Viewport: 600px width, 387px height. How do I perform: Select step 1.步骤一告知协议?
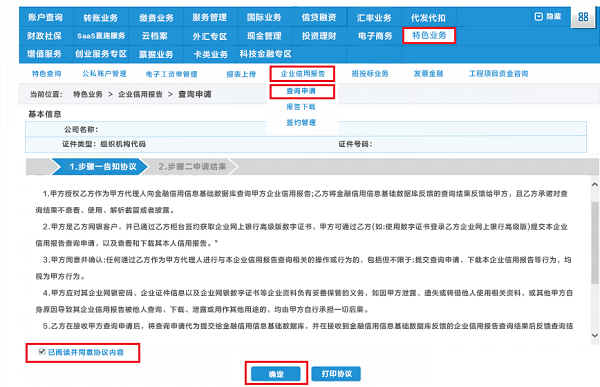click(100, 167)
